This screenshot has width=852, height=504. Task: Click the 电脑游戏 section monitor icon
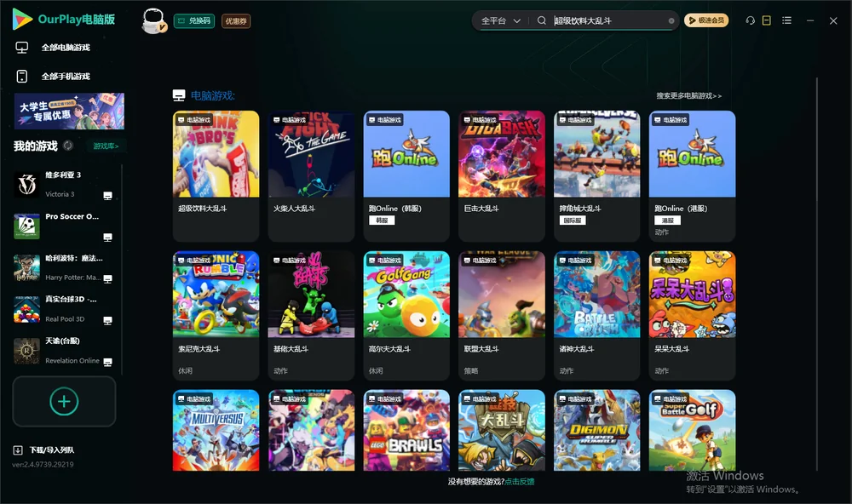tap(179, 95)
